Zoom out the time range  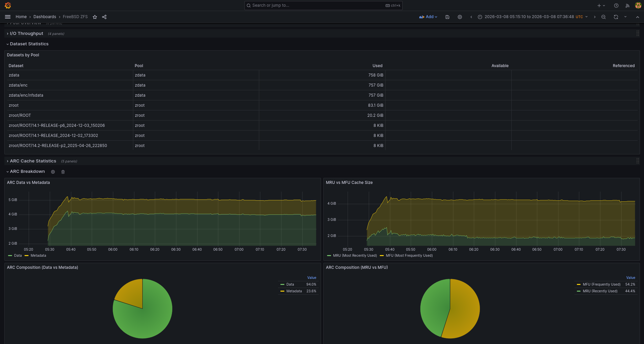[x=603, y=17]
